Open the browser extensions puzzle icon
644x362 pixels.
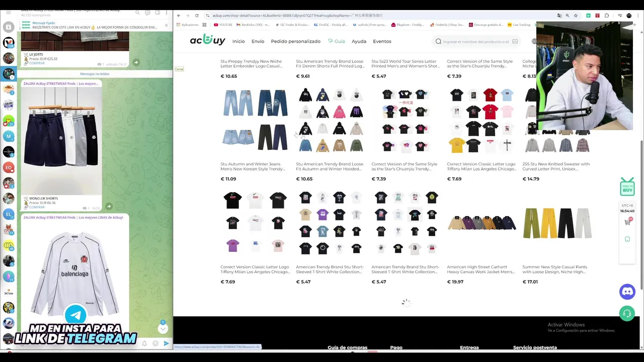click(606, 16)
